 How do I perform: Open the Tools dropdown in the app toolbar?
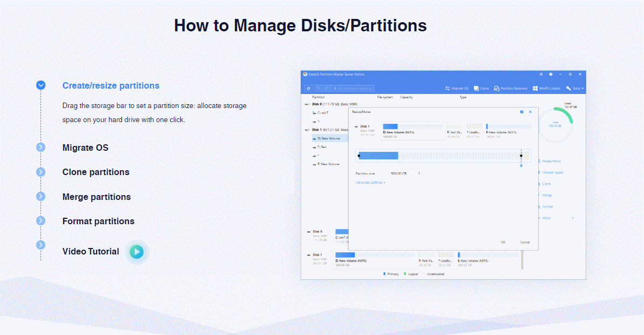[x=574, y=89]
